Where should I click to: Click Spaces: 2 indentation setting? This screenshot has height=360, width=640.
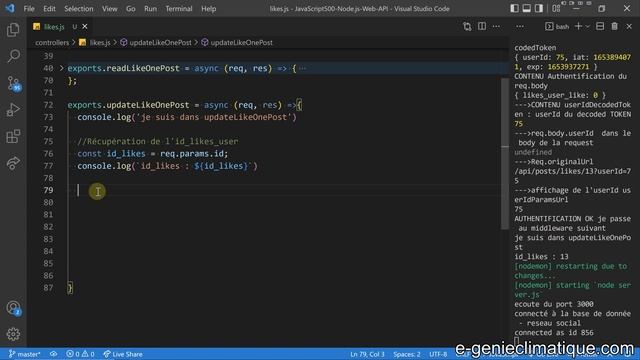pos(407,354)
